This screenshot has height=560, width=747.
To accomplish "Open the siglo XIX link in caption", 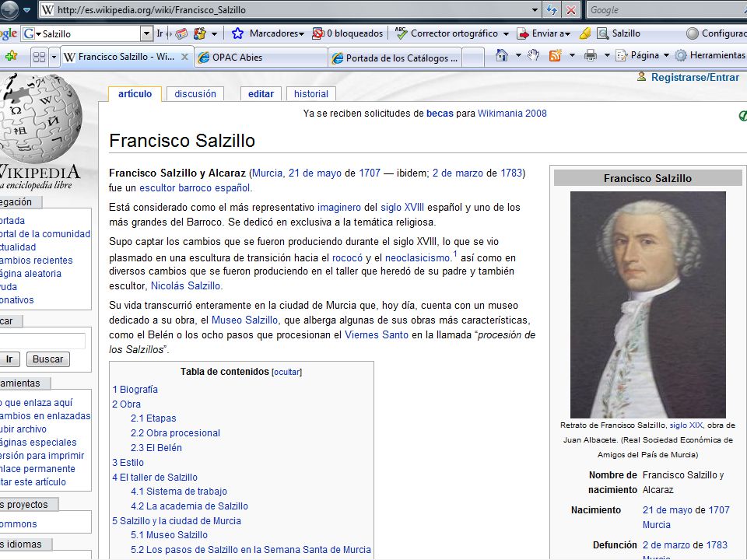I will (686, 425).
